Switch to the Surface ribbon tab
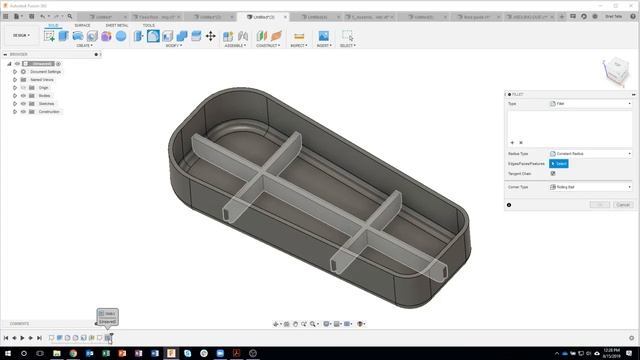Screen dimensions: 640x360 coord(82,25)
